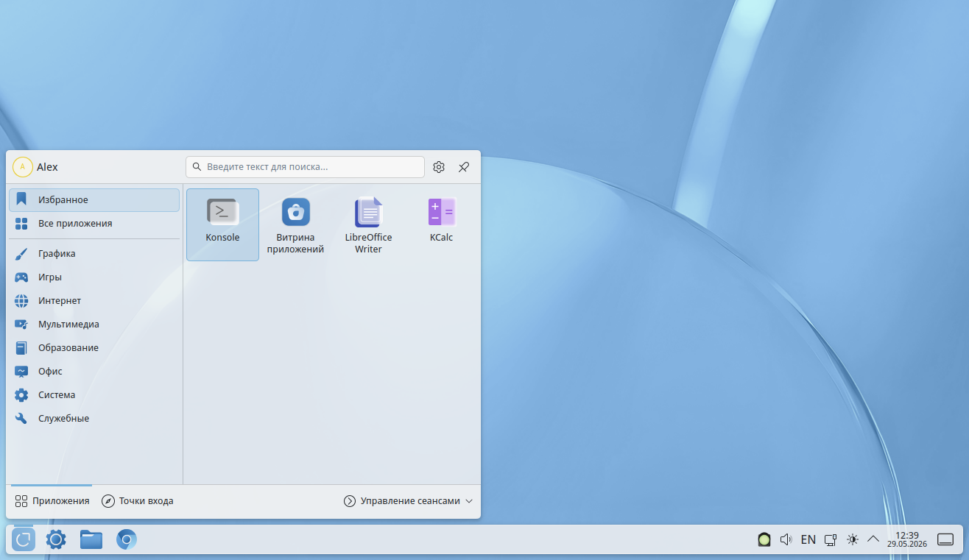Open launcher settings gear icon
The height and width of the screenshot is (560, 969).
pos(439,167)
